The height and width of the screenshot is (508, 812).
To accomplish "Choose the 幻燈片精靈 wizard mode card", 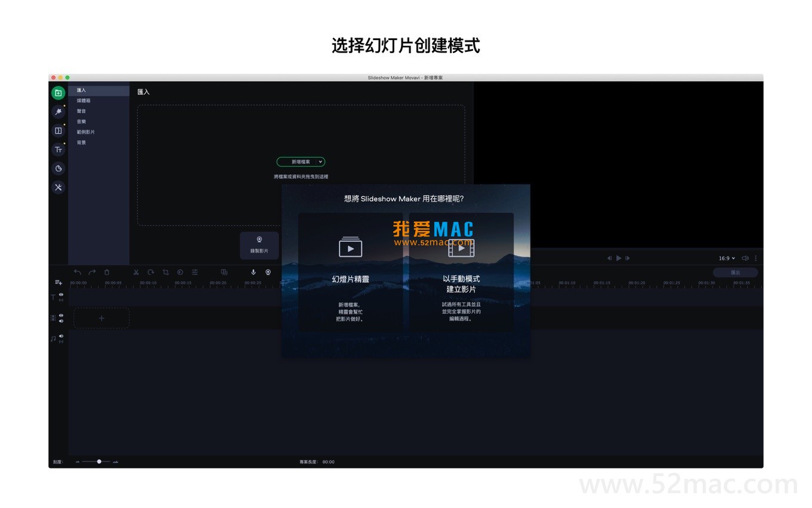I will pyautogui.click(x=351, y=272).
